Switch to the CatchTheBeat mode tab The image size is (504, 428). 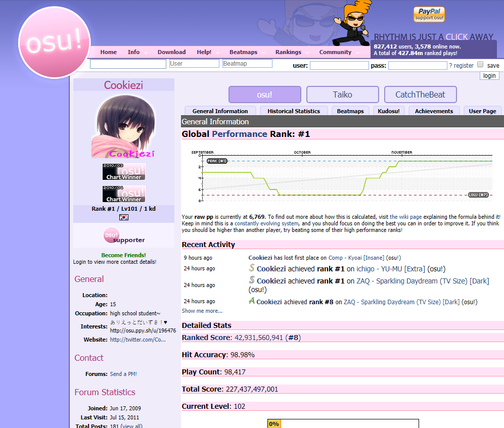point(420,94)
